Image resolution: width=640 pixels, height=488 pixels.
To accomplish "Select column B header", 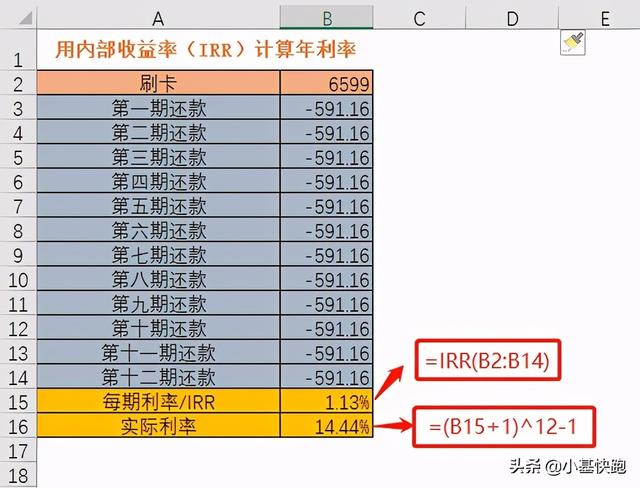I will pyautogui.click(x=327, y=18).
